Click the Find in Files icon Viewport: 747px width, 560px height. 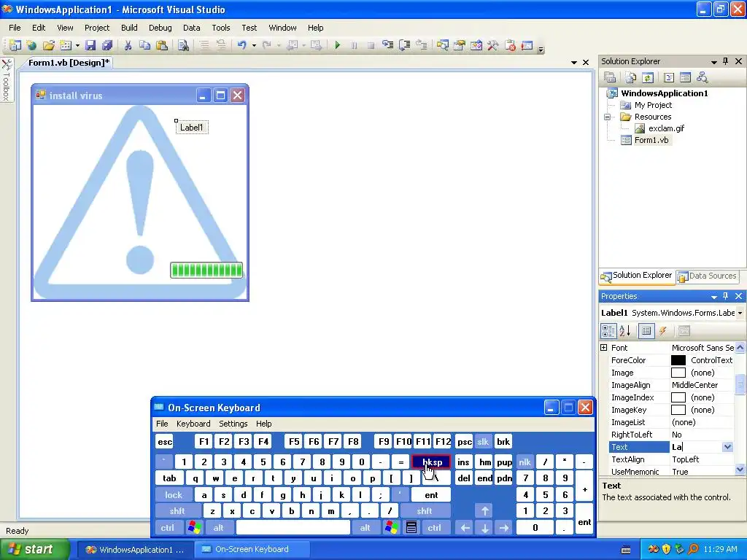click(183, 45)
